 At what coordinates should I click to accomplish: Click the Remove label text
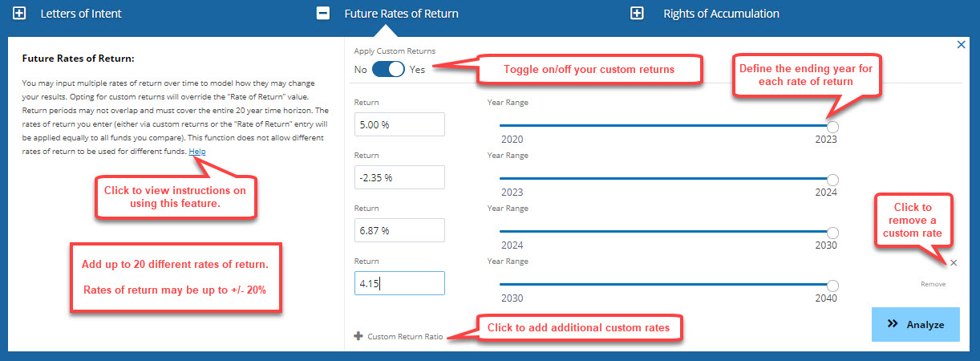click(x=933, y=284)
